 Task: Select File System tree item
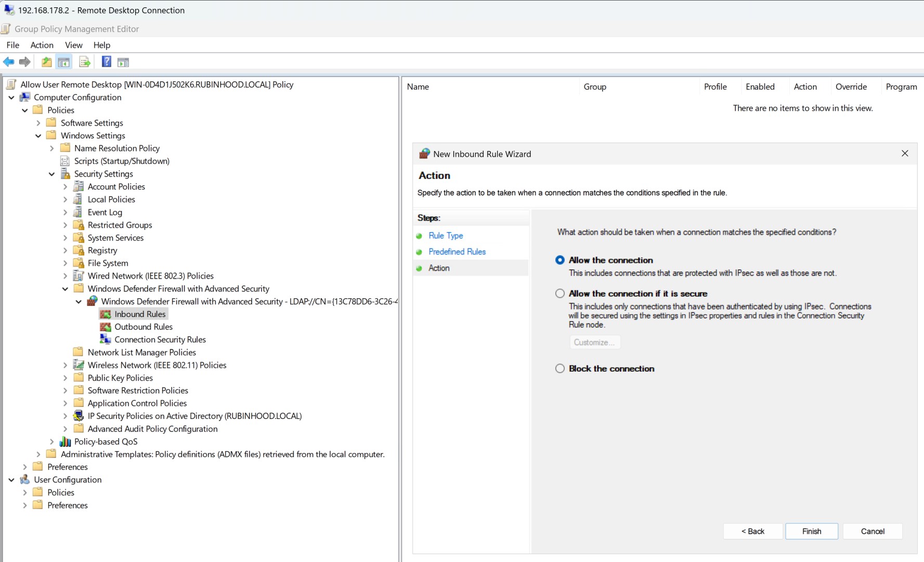point(108,263)
